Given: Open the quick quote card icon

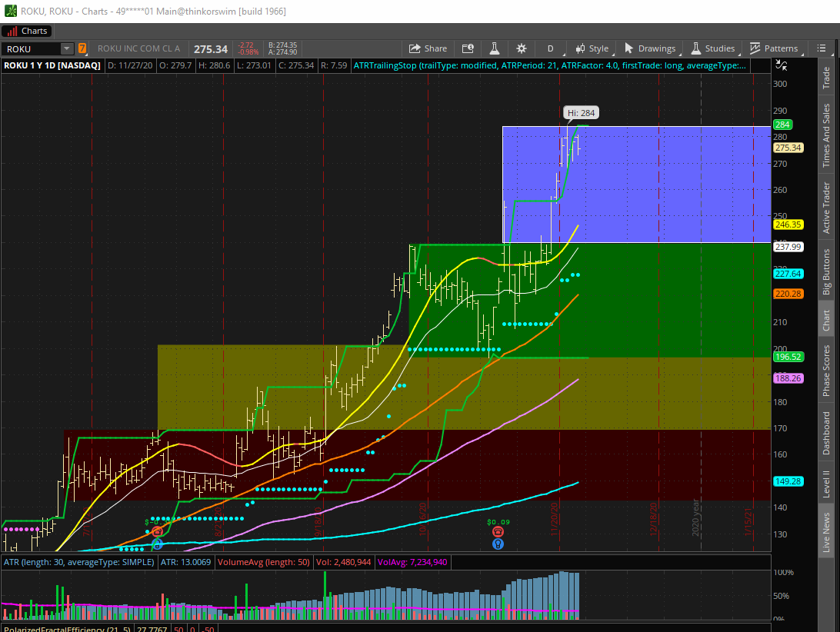Looking at the screenshot, I should tap(468, 48).
